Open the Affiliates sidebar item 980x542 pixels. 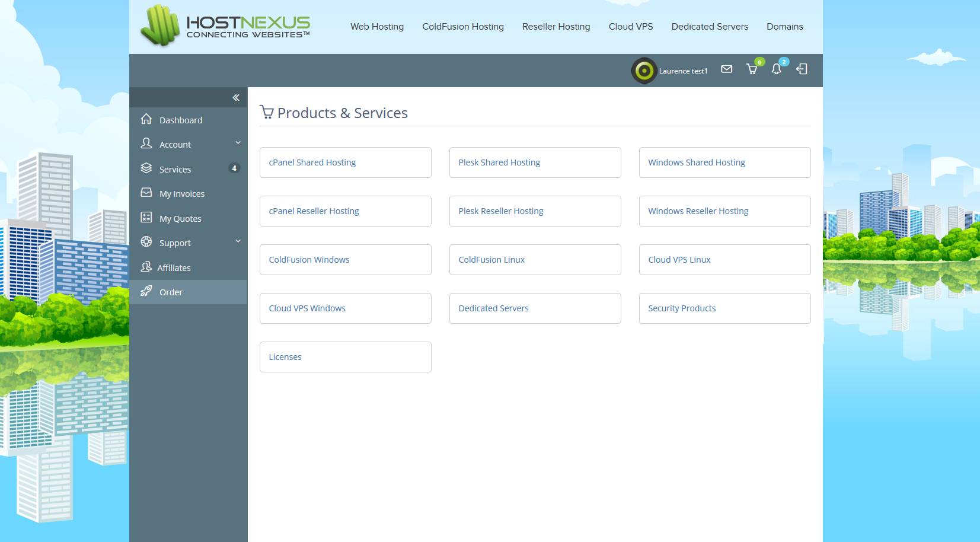(x=174, y=268)
